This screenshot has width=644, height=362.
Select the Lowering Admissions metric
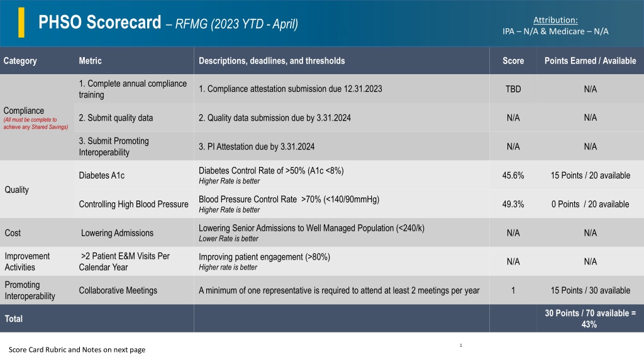[117, 233]
